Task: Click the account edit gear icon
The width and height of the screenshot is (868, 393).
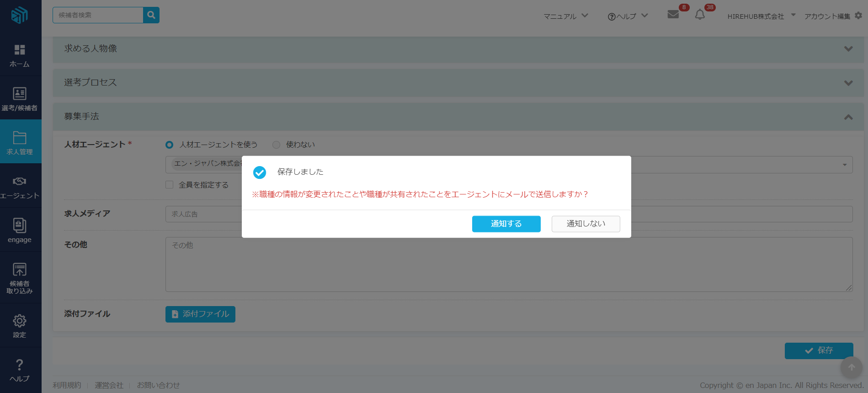Action: coord(858,16)
